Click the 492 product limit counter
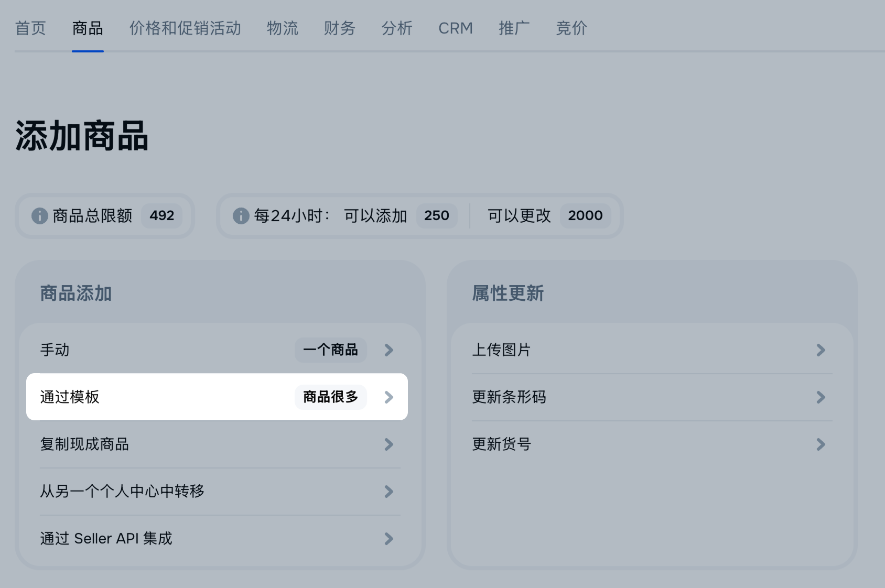Image resolution: width=885 pixels, height=588 pixels. [x=161, y=215]
